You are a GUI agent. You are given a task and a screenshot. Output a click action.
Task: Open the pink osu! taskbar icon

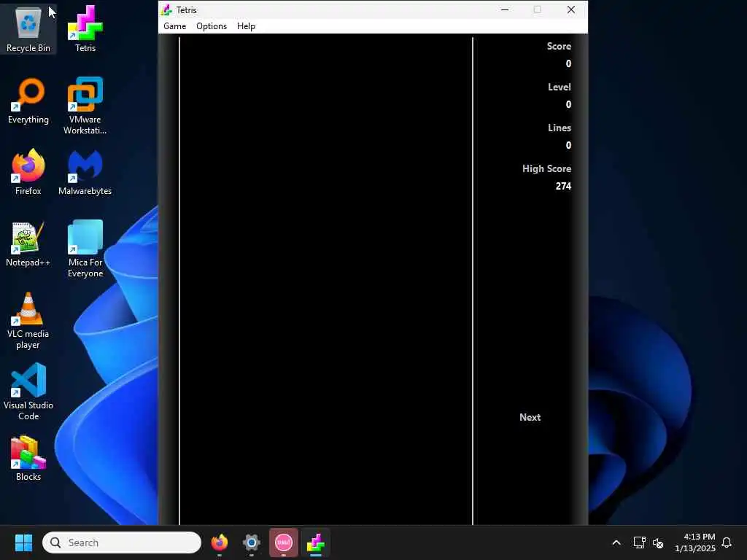284,542
